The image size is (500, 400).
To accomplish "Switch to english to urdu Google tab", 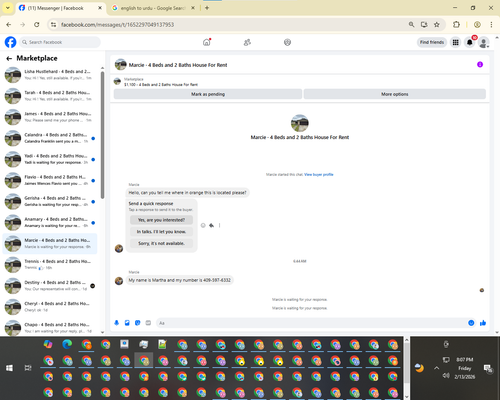I will click(153, 8).
